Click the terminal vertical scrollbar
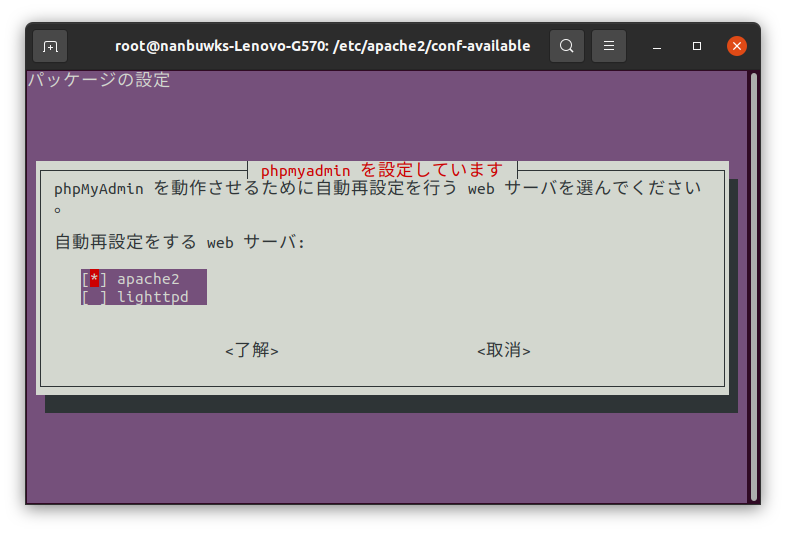The image size is (786, 533). [754, 287]
